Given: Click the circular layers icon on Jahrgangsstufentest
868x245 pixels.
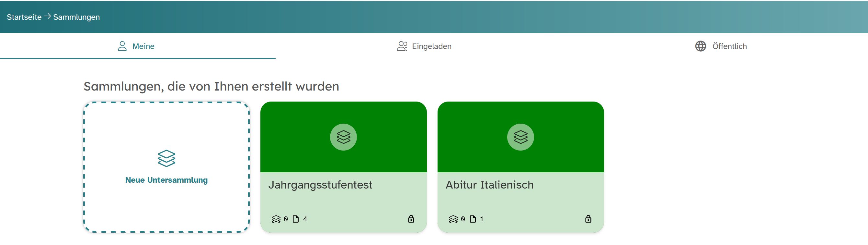Looking at the screenshot, I should [x=343, y=137].
